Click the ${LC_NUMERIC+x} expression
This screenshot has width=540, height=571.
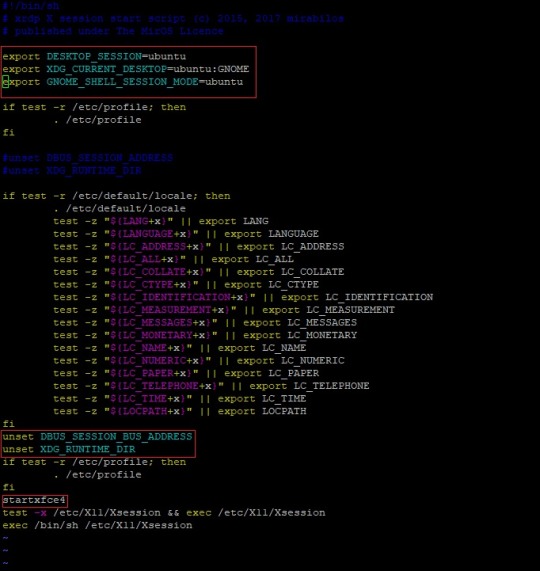point(157,361)
